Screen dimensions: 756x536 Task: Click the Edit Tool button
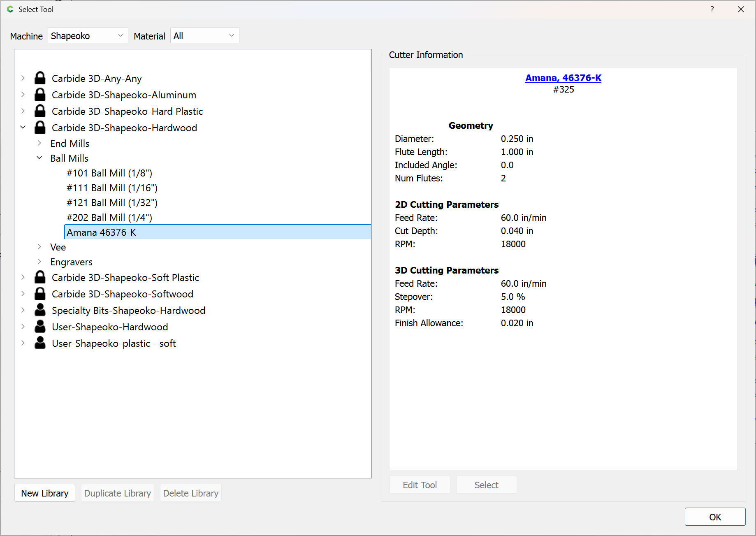[420, 485]
